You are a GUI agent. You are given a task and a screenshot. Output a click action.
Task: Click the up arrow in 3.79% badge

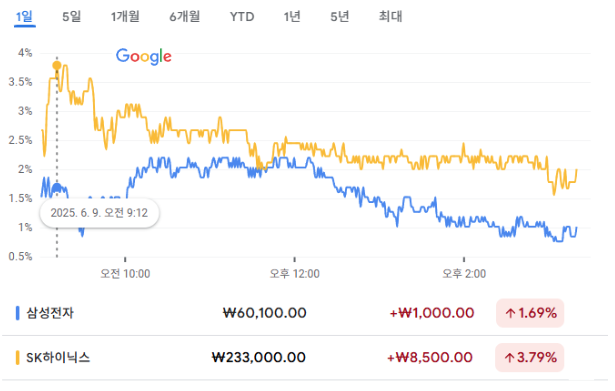[509, 358]
